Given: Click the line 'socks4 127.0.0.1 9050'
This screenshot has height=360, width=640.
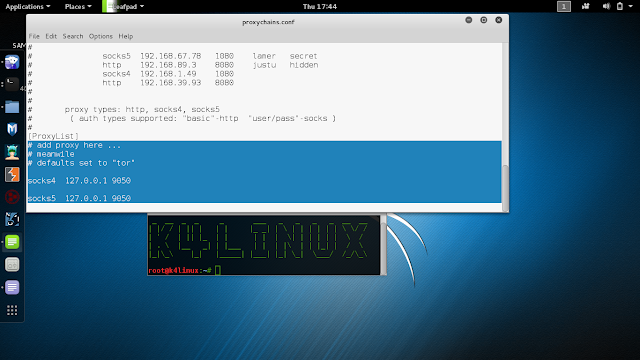Looking at the screenshot, I should pos(79,180).
